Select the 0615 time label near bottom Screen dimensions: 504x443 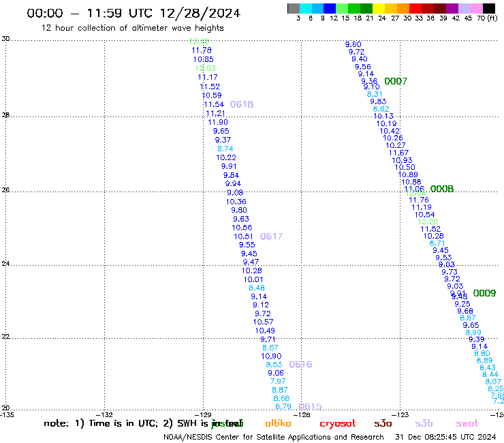pos(310,406)
